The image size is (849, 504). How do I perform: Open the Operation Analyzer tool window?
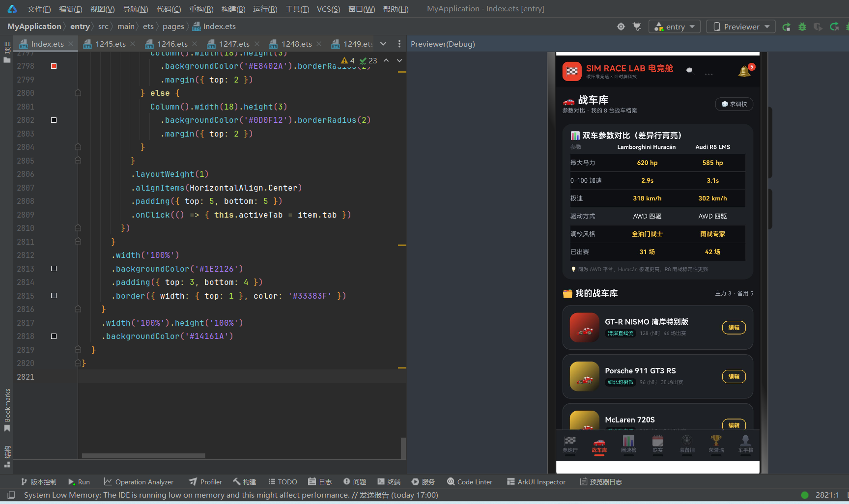coord(139,482)
